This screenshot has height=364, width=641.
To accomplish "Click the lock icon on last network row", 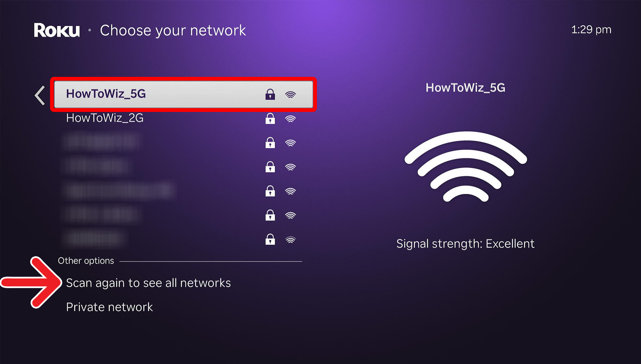I will (x=270, y=239).
